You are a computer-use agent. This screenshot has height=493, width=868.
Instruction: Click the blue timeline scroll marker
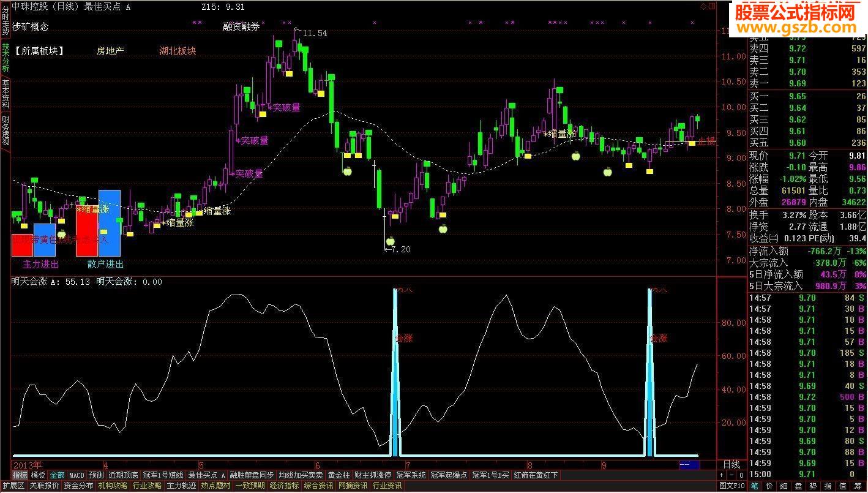(689, 465)
